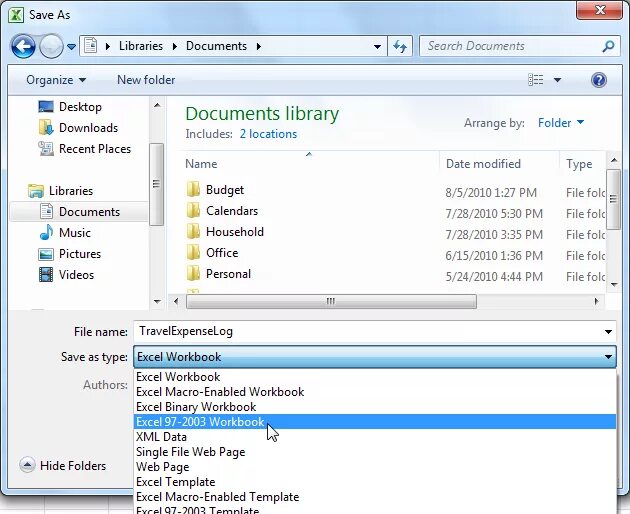Click the navigation pane scroll up arrow
Image resolution: width=630 pixels, height=514 pixels.
[157, 105]
